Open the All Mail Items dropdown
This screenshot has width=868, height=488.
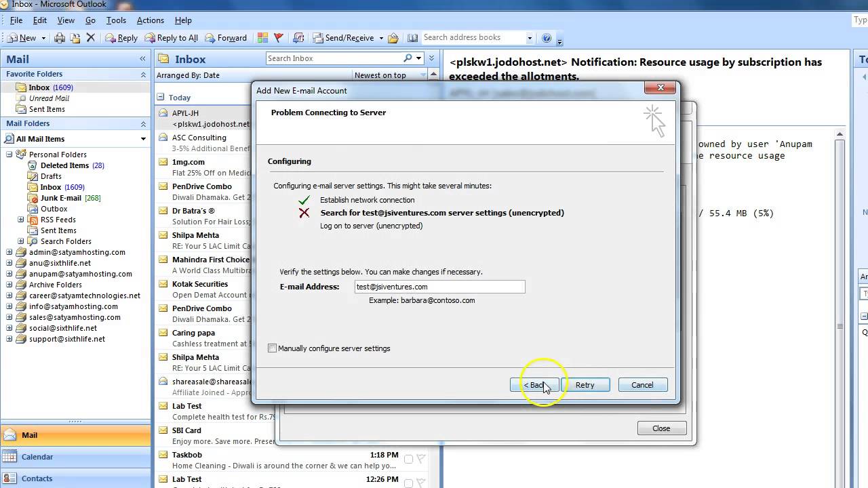[143, 139]
